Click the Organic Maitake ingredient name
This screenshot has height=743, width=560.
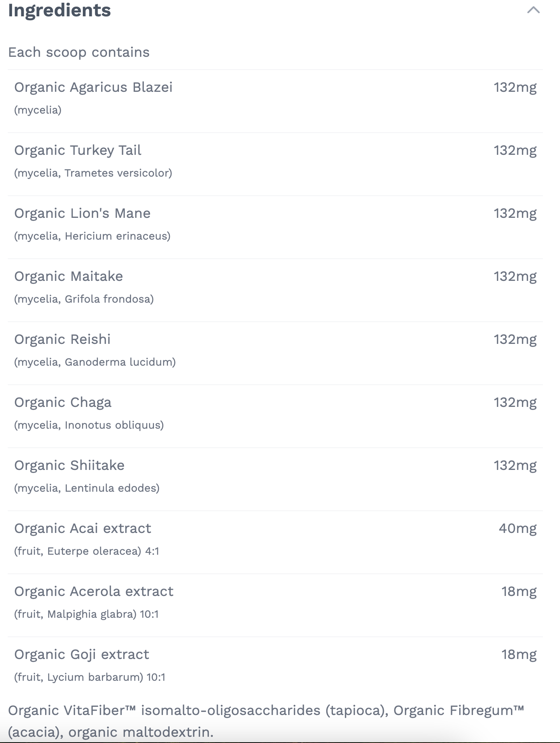(68, 276)
